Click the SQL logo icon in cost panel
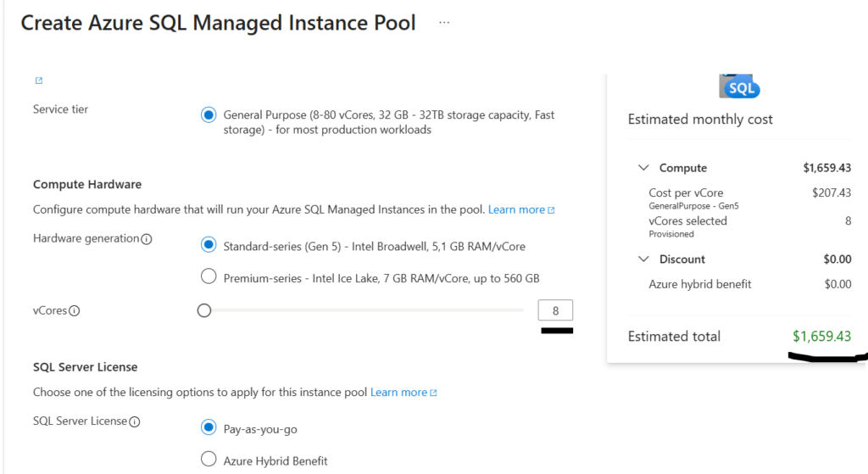Screen dimensions: 868x474 click(739, 86)
